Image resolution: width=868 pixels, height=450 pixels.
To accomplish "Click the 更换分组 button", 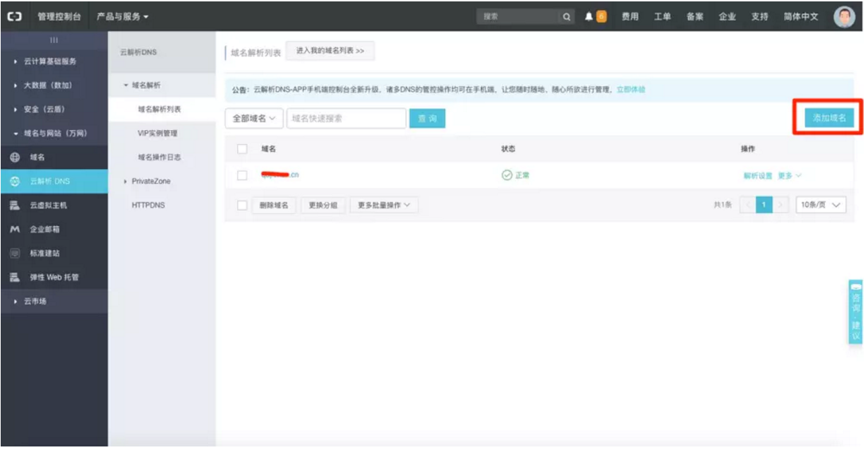I will point(323,205).
